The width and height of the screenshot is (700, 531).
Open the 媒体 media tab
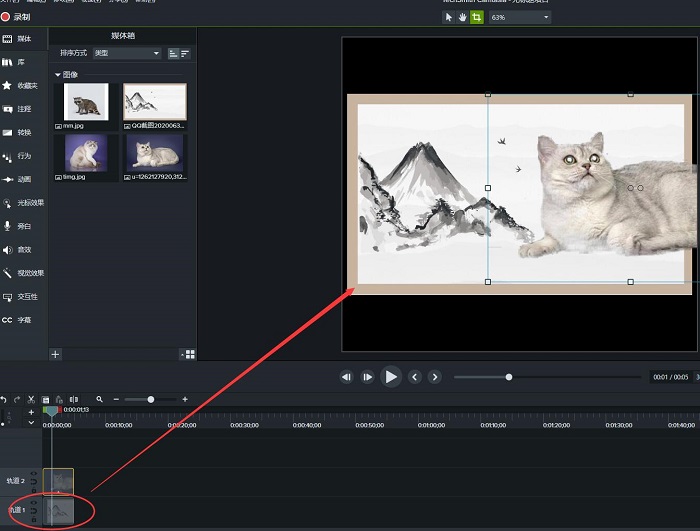tap(17, 39)
